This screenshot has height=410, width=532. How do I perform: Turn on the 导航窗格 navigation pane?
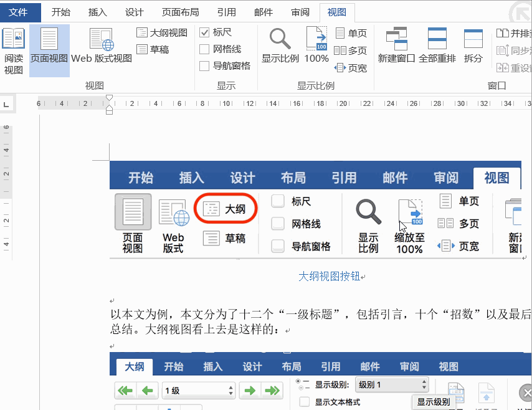click(x=204, y=65)
